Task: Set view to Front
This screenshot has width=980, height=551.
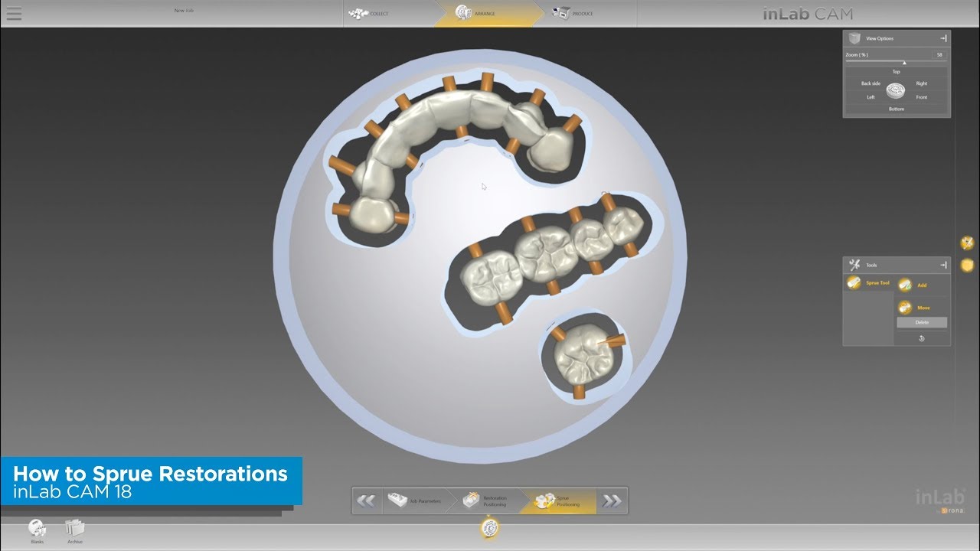Action: coord(921,97)
